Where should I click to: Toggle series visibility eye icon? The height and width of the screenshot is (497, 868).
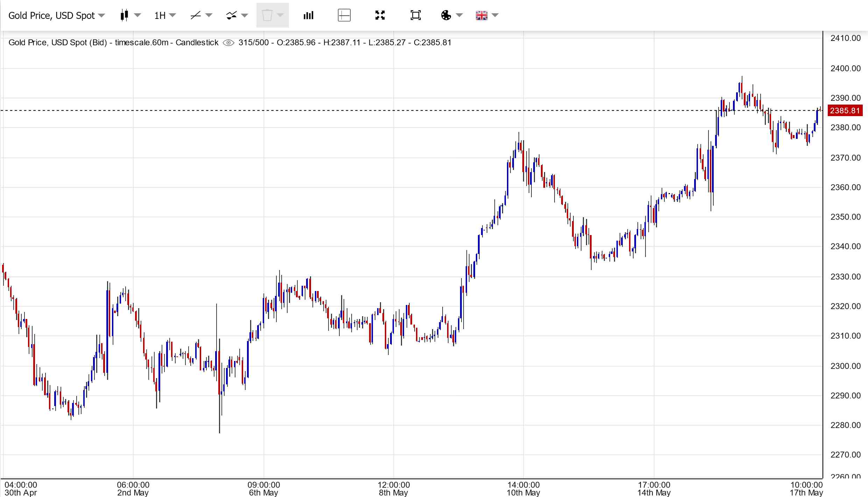(x=228, y=43)
